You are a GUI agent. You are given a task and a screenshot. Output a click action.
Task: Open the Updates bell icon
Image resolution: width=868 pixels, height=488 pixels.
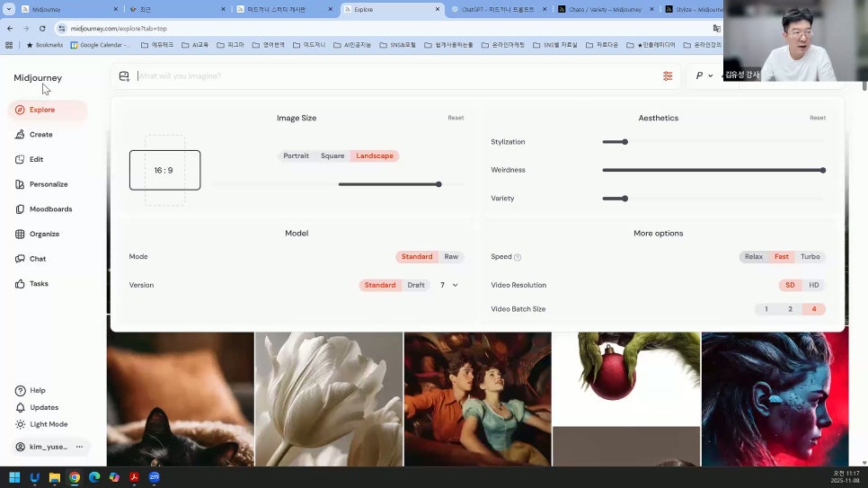21,408
